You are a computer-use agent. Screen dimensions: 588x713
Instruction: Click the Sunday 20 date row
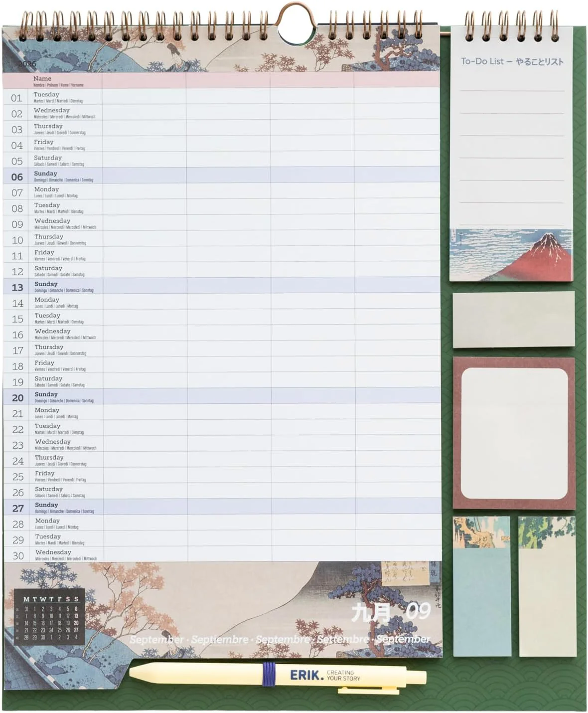(222, 396)
